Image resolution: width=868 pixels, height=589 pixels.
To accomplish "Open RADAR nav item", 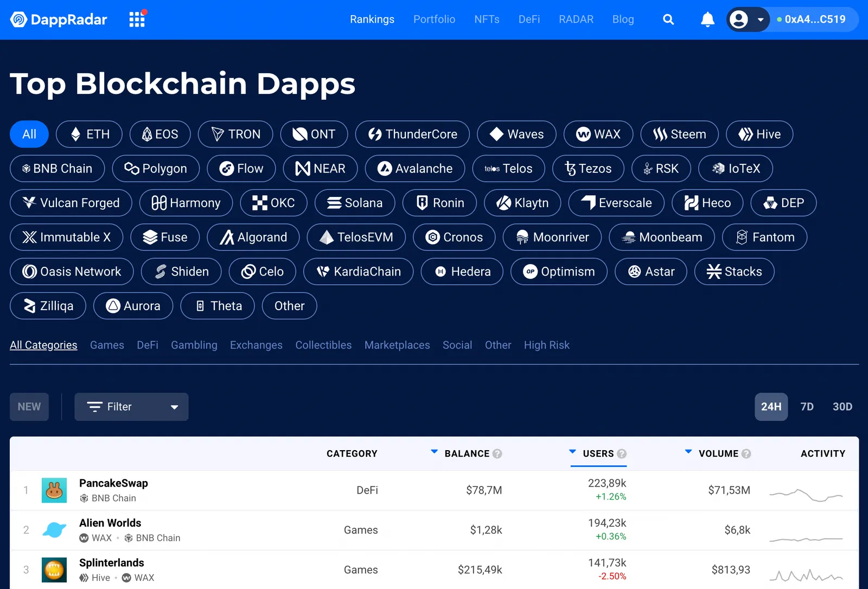I will 576,20.
